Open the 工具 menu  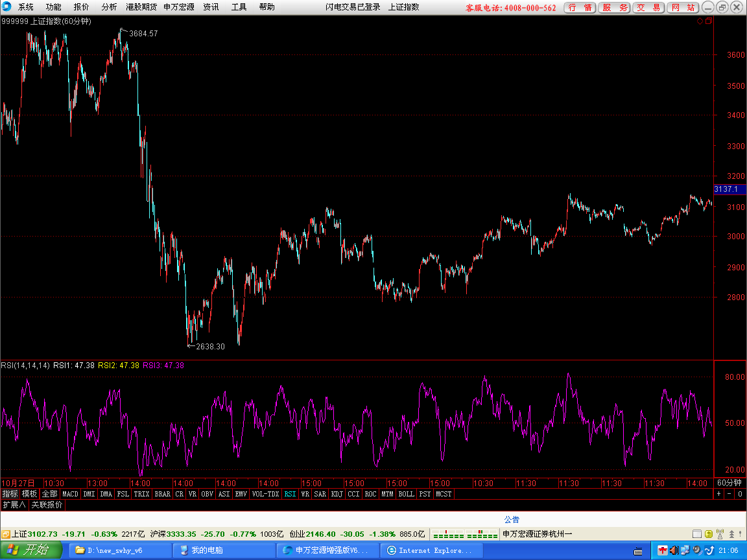(x=239, y=7)
